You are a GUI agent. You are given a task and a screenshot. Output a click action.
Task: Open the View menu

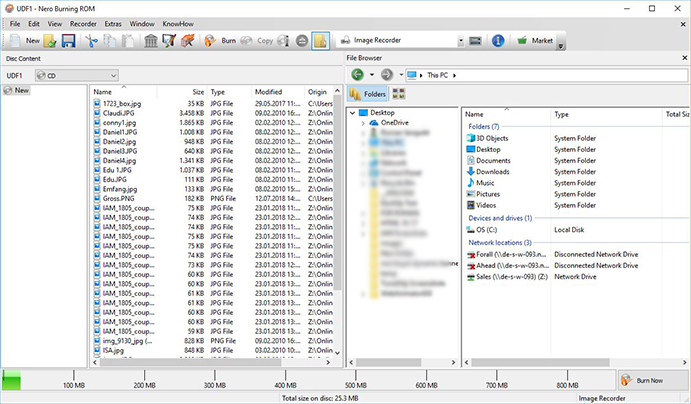click(55, 24)
